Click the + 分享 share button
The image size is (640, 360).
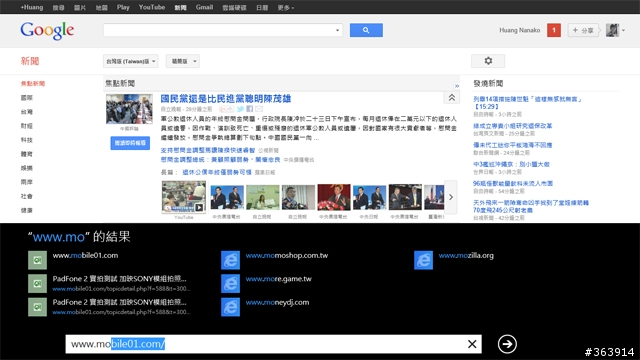tap(583, 30)
